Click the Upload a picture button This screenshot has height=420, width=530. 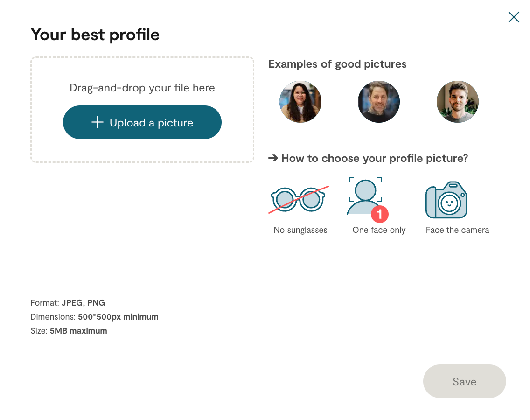[142, 122]
